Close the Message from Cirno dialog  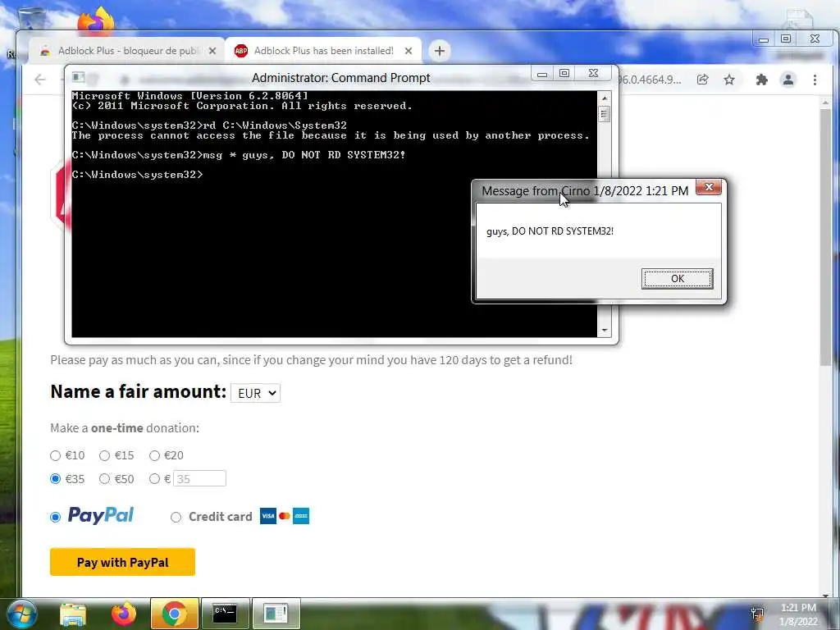[x=708, y=188]
